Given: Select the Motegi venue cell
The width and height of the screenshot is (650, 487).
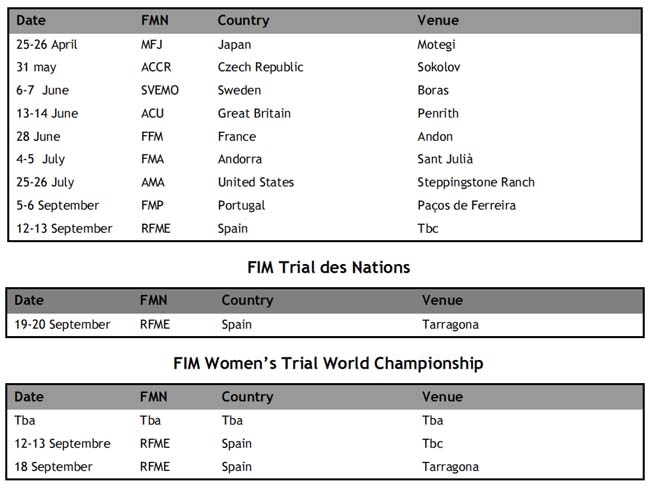Looking at the screenshot, I should point(436,45).
